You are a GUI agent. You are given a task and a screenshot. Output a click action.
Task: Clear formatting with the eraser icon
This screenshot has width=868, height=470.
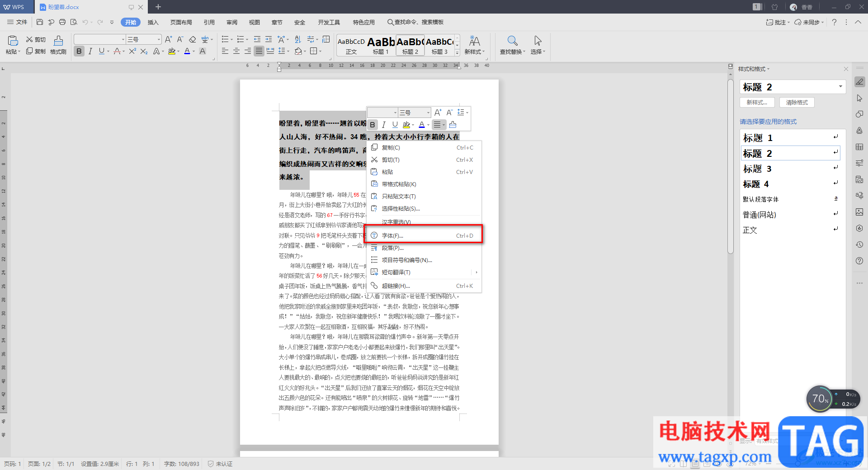click(193, 39)
